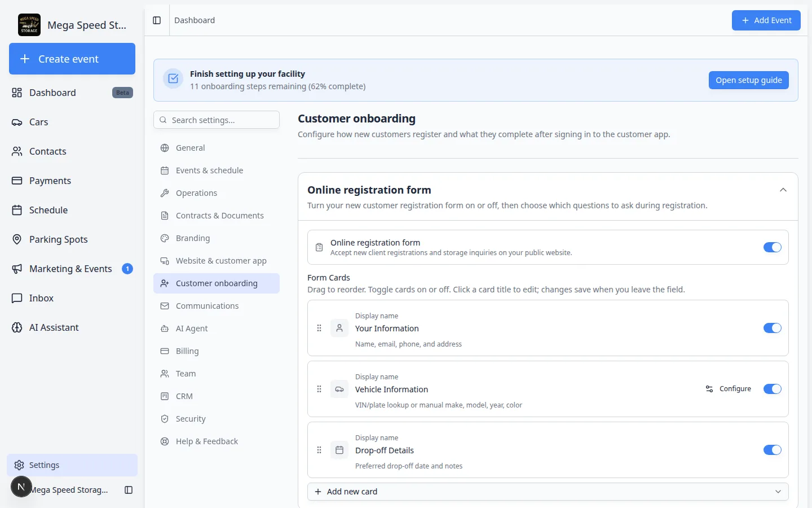Image resolution: width=812 pixels, height=508 pixels.
Task: Edit the Drop-off Details display name
Action: click(x=385, y=450)
